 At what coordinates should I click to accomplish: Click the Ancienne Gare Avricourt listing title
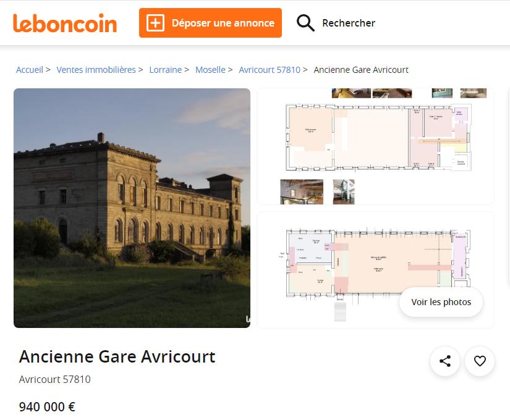[117, 356]
